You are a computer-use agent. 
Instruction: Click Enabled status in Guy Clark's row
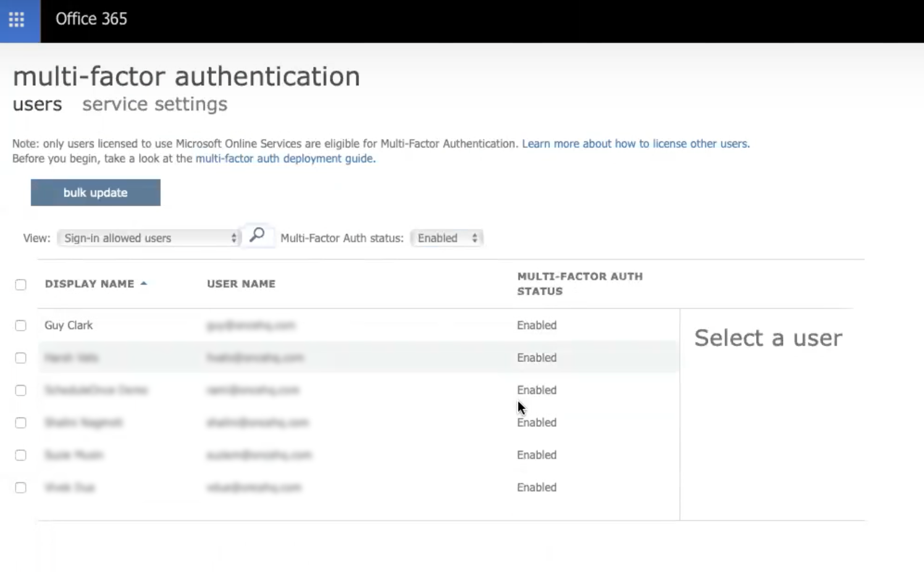point(537,326)
